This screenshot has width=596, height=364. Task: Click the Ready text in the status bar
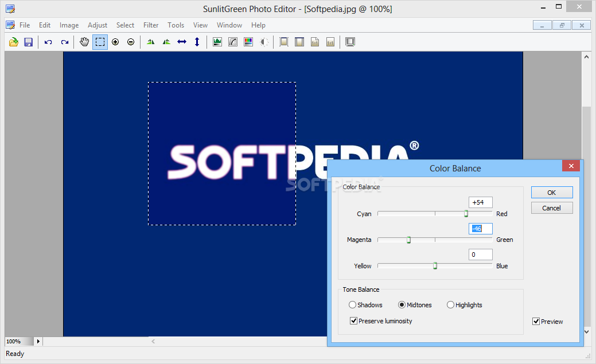(15, 354)
